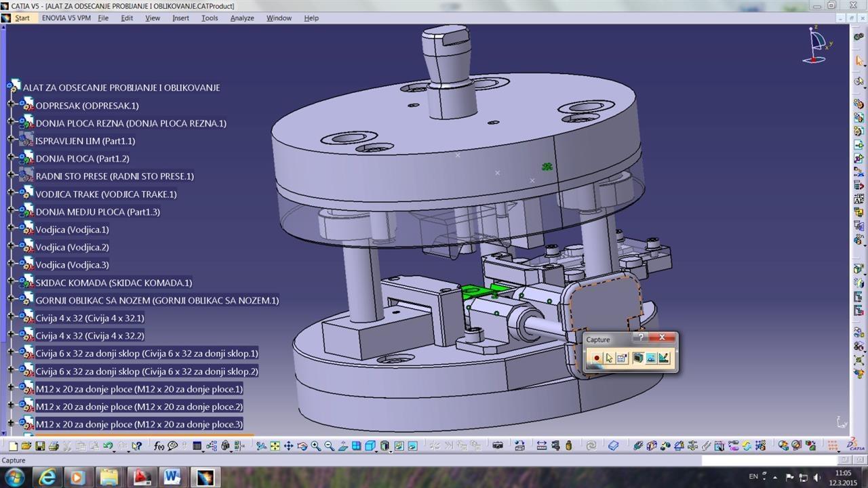Expand DONJA PLOCA (Part1.2) node
The height and width of the screenshot is (488, 868).
(x=11, y=157)
